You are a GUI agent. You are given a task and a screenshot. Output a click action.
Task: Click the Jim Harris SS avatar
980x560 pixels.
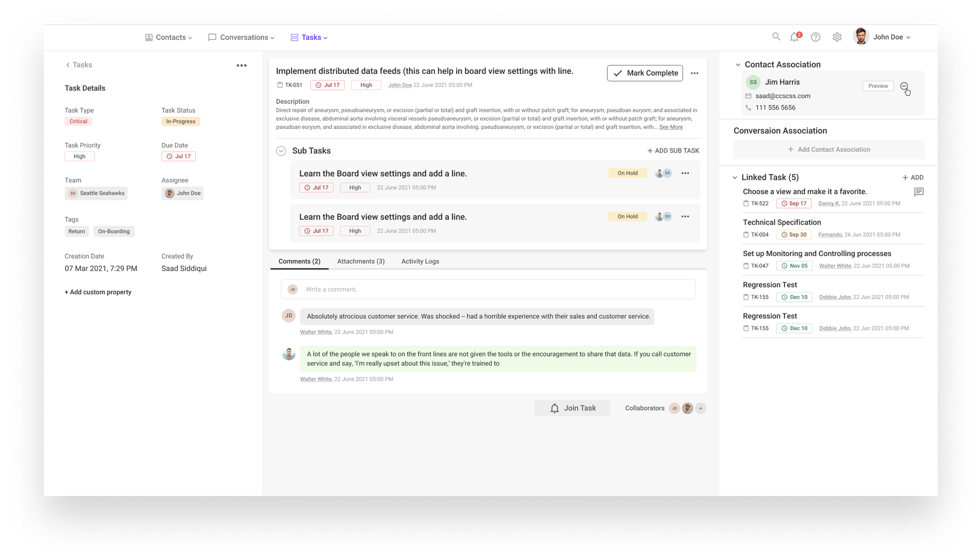click(753, 82)
